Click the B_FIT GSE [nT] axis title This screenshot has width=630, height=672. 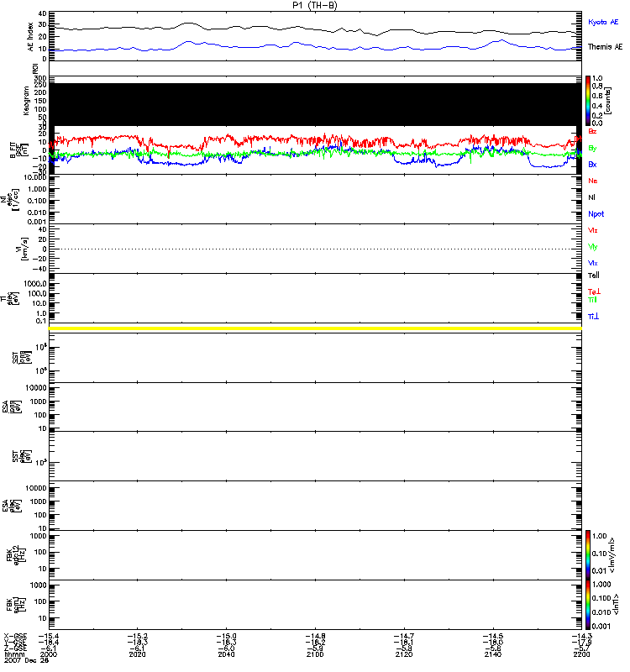point(19,150)
